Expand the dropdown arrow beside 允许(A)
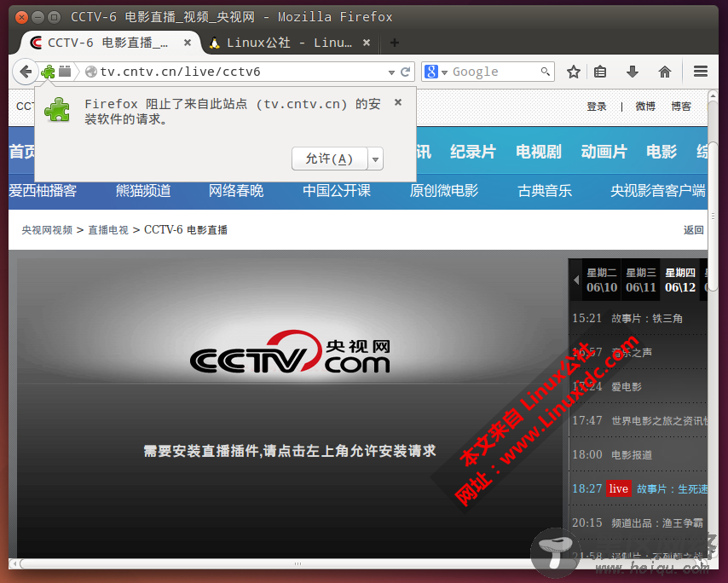728x583 pixels. click(376, 159)
